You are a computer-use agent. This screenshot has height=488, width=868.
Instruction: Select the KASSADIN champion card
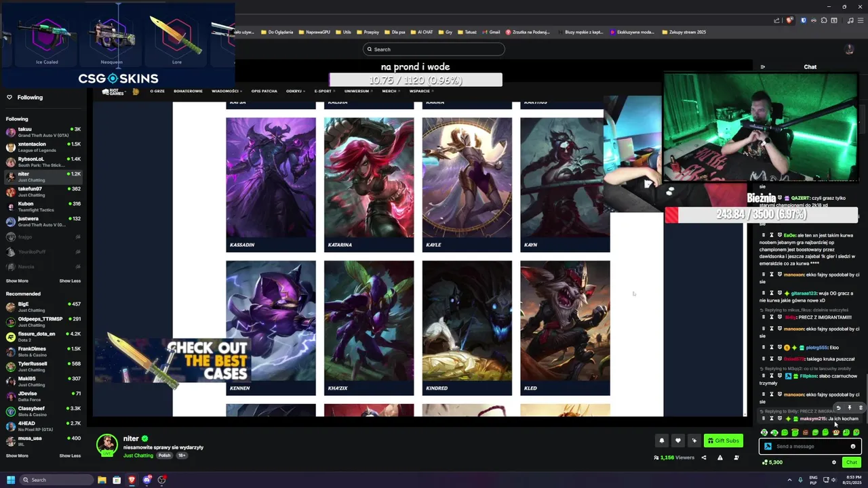pyautogui.click(x=271, y=184)
